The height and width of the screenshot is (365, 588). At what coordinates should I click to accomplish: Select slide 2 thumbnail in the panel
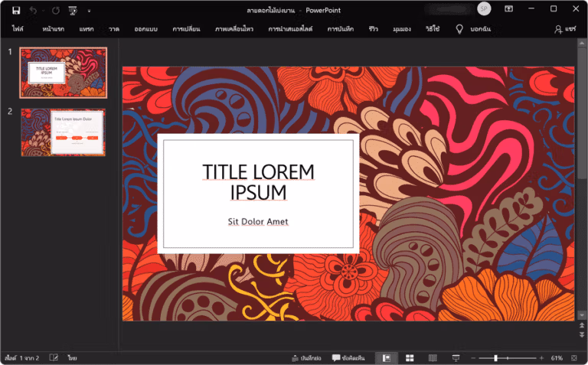click(63, 132)
